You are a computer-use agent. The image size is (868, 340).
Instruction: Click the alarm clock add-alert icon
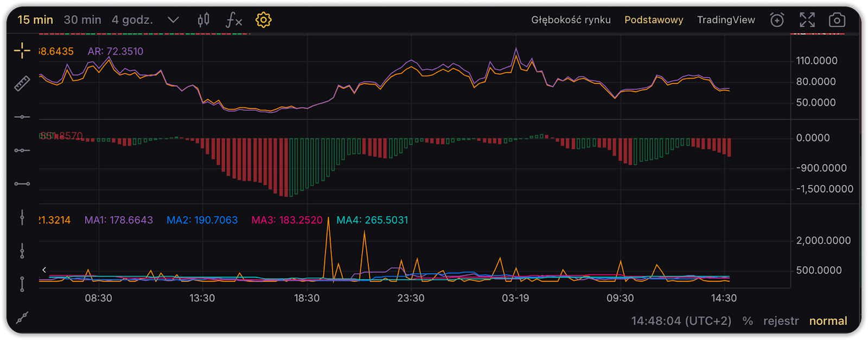[777, 20]
